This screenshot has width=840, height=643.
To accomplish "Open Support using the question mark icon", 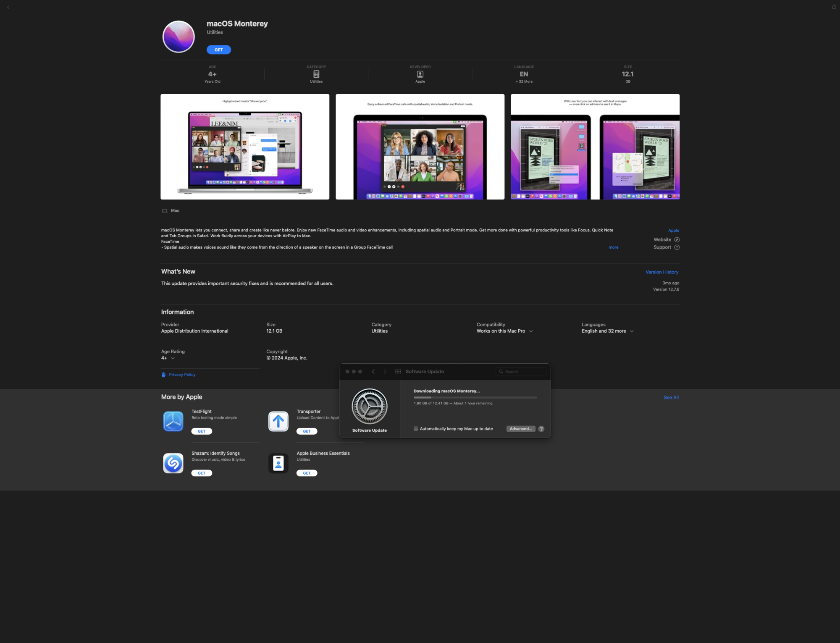I will point(677,247).
